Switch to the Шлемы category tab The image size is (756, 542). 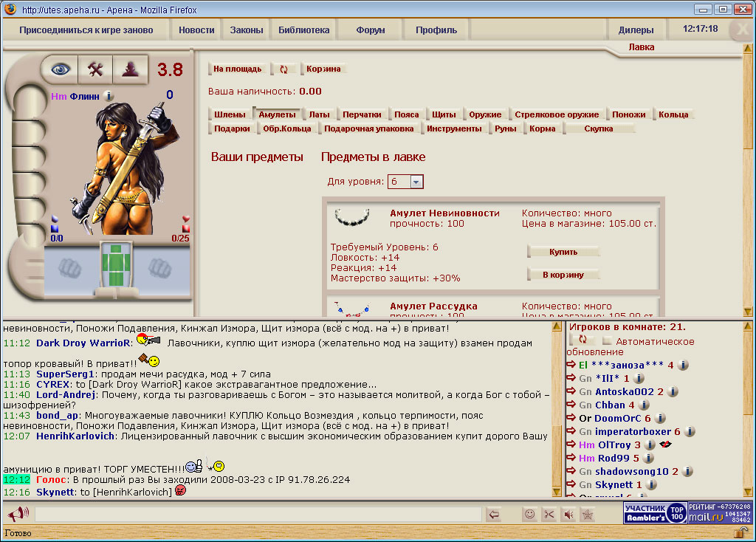(x=230, y=114)
